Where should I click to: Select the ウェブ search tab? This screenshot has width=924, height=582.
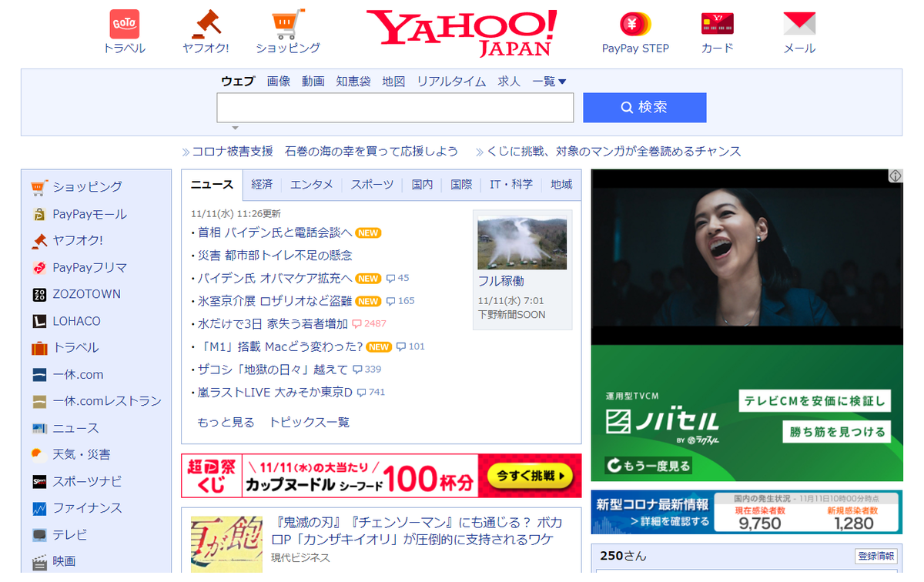pyautogui.click(x=238, y=81)
